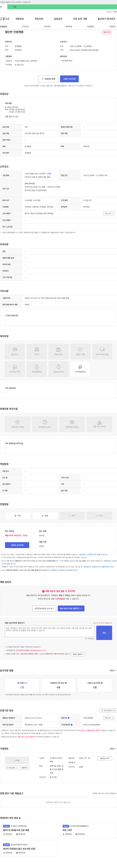Jump to the 기업정보 section tab

(x=112, y=27)
